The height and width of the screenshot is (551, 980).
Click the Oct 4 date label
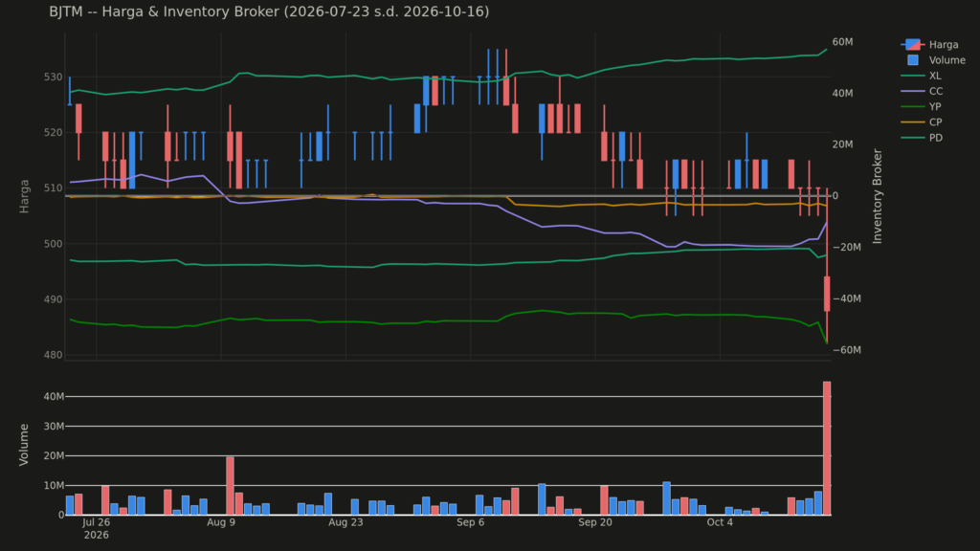720,522
